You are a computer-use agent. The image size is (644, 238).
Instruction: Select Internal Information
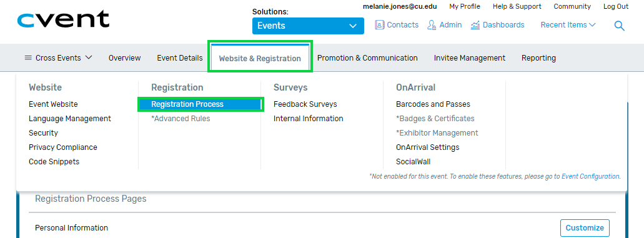(x=309, y=119)
